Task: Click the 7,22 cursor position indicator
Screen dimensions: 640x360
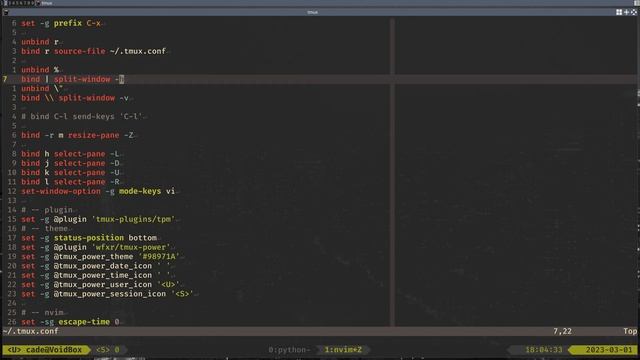Action: [x=562, y=331]
